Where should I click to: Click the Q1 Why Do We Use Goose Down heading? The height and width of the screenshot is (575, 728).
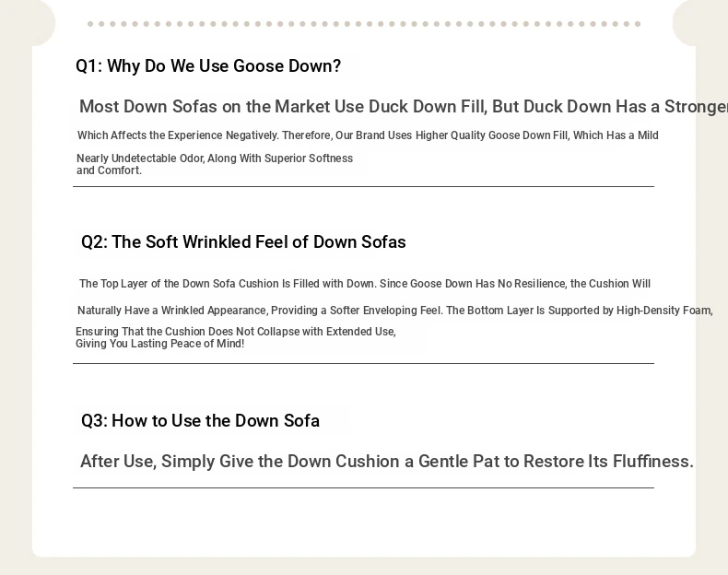coord(208,66)
